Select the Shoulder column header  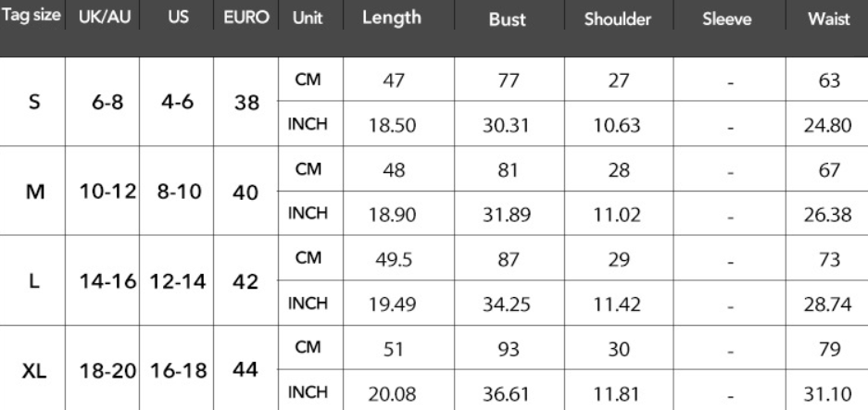click(x=625, y=20)
